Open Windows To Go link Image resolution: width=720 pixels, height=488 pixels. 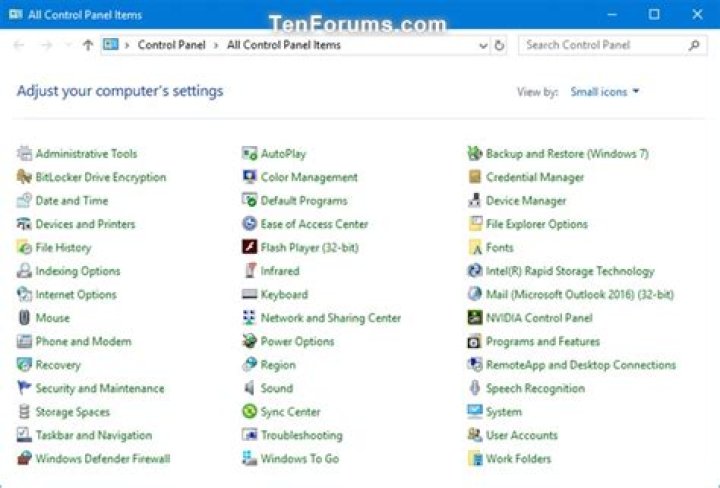299,458
